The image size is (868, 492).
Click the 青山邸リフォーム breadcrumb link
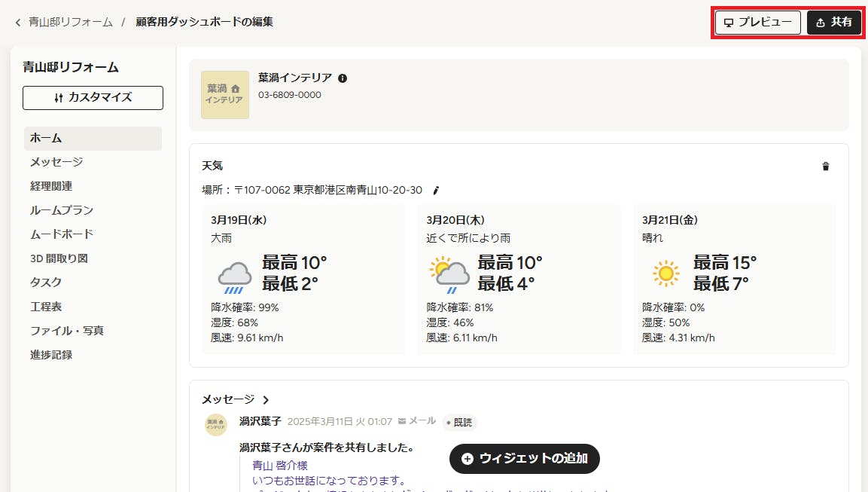(x=70, y=22)
